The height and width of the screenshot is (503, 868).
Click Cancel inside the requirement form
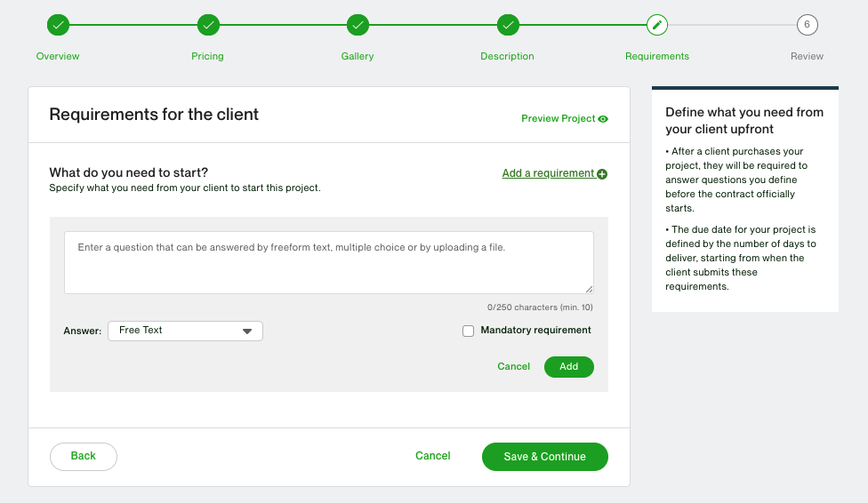[x=513, y=366]
